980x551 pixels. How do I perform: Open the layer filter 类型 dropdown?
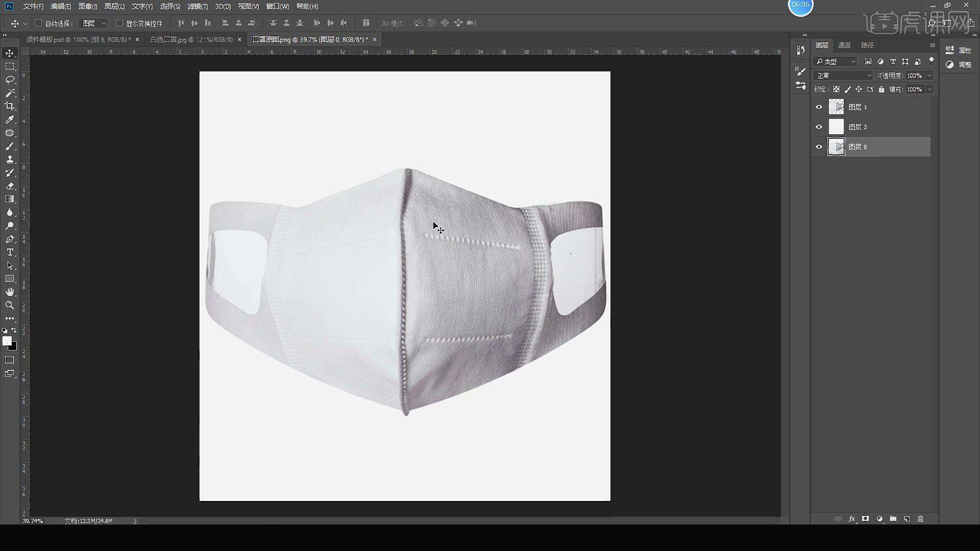836,62
